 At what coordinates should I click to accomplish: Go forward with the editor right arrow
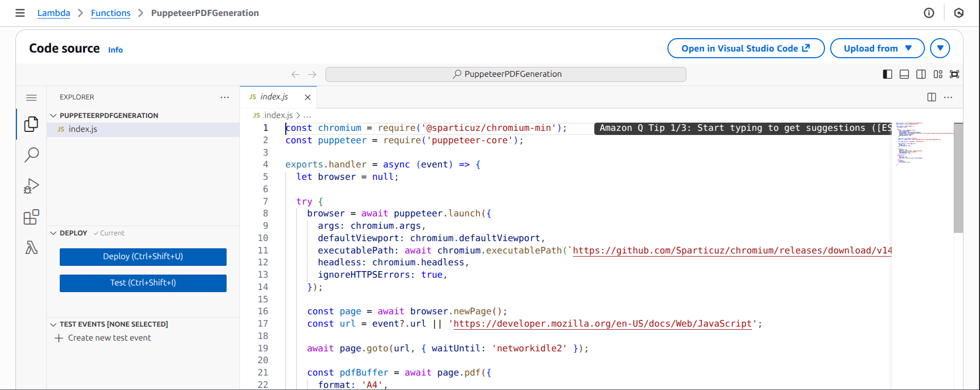pos(312,74)
